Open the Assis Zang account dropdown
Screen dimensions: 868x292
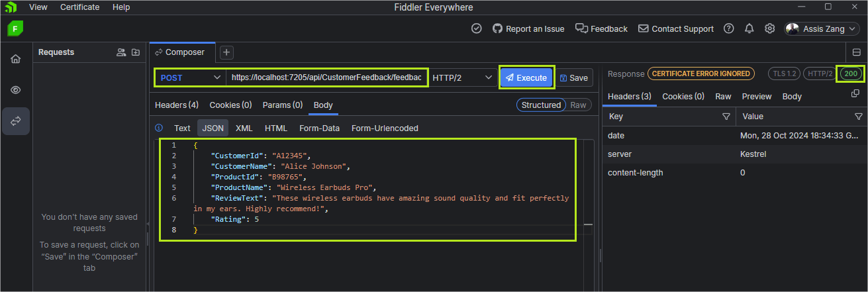click(x=823, y=28)
